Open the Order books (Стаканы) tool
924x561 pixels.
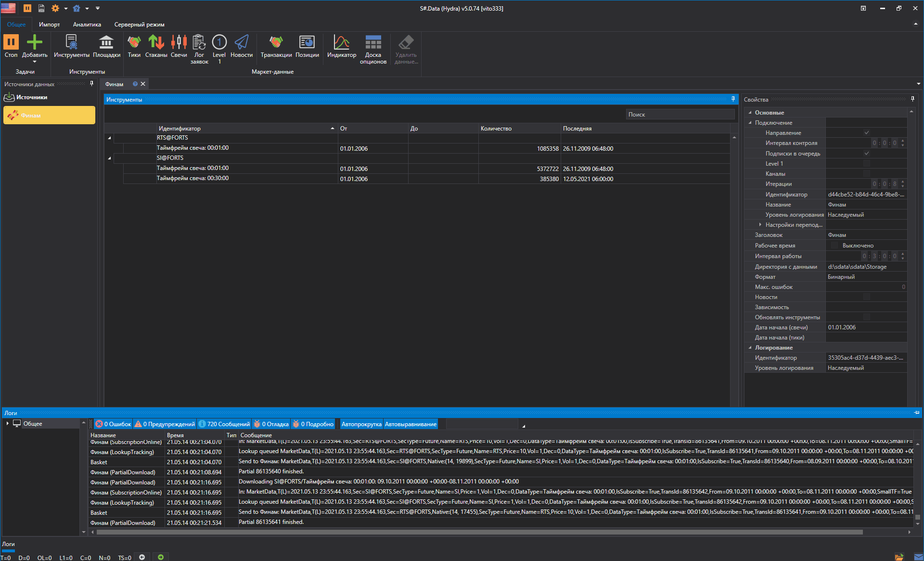156,43
